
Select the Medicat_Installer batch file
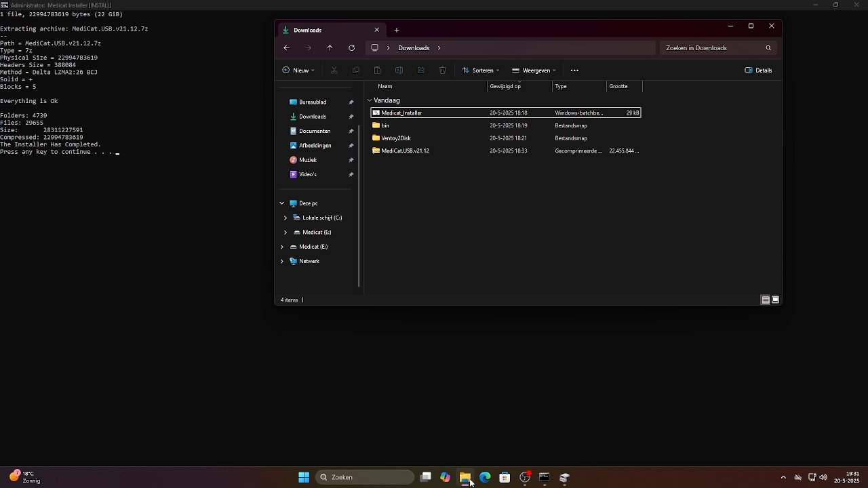[506, 113]
